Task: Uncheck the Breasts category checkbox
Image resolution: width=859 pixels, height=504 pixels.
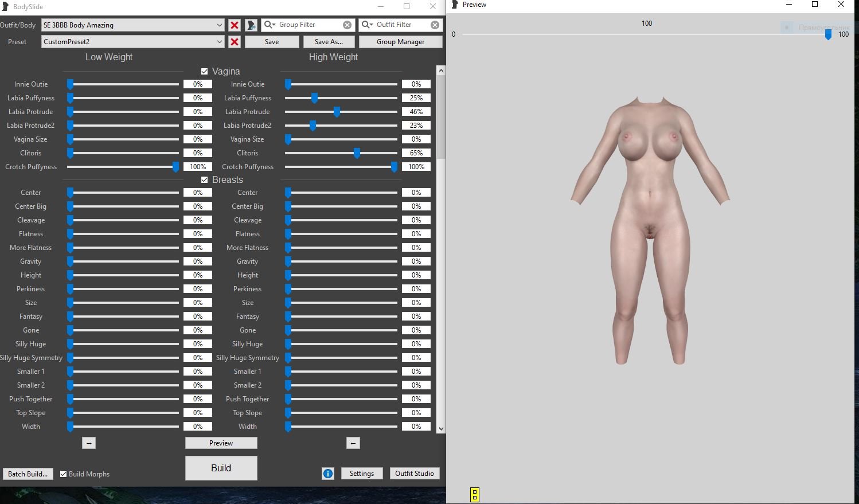Action: pyautogui.click(x=204, y=180)
